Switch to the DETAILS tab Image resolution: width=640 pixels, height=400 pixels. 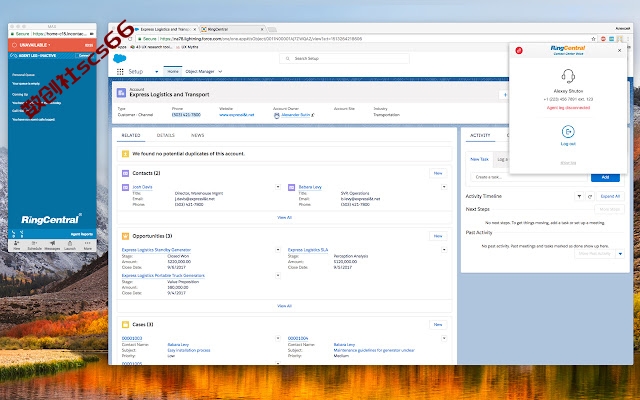click(x=166, y=136)
